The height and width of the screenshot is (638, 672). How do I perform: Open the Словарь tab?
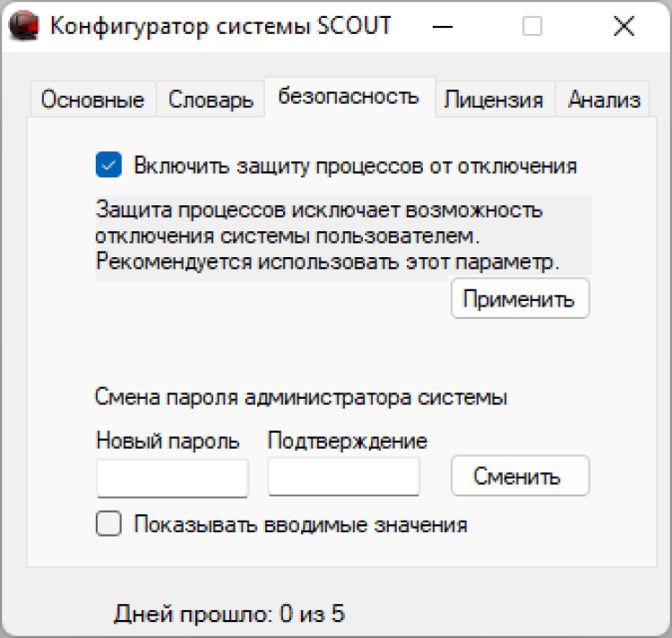[211, 99]
